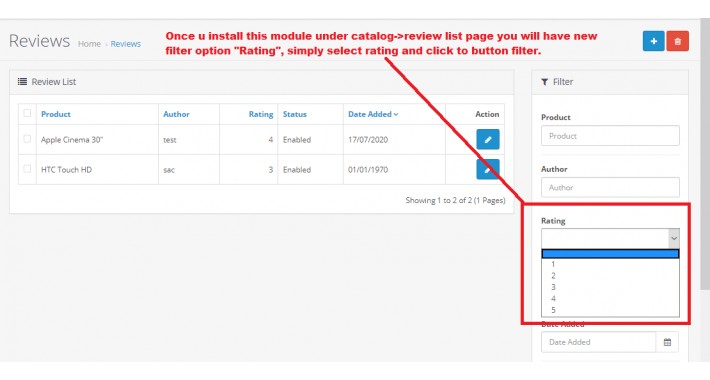The width and height of the screenshot is (710, 380).
Task: Sort table by Status column
Action: point(295,114)
